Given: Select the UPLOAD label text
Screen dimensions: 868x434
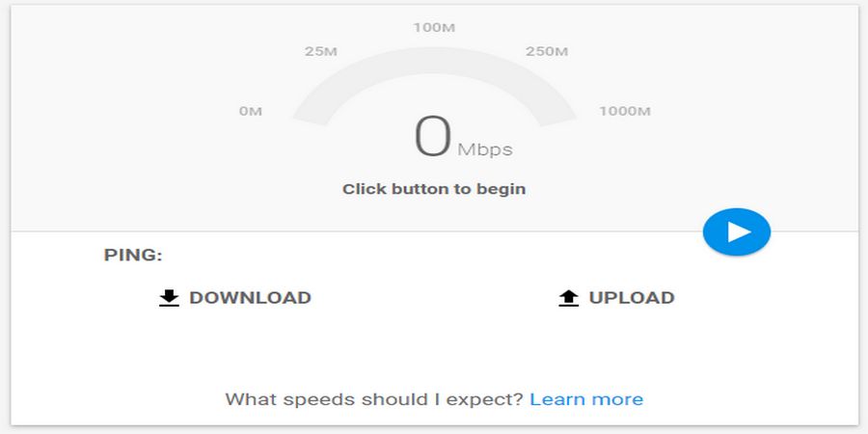Looking at the screenshot, I should (x=632, y=298).
